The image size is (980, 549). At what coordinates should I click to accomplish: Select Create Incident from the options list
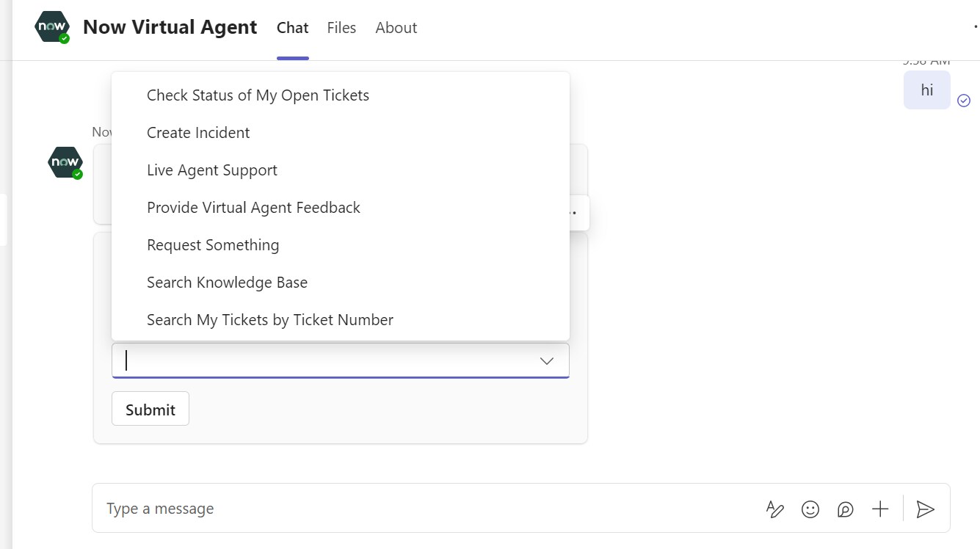tap(198, 132)
